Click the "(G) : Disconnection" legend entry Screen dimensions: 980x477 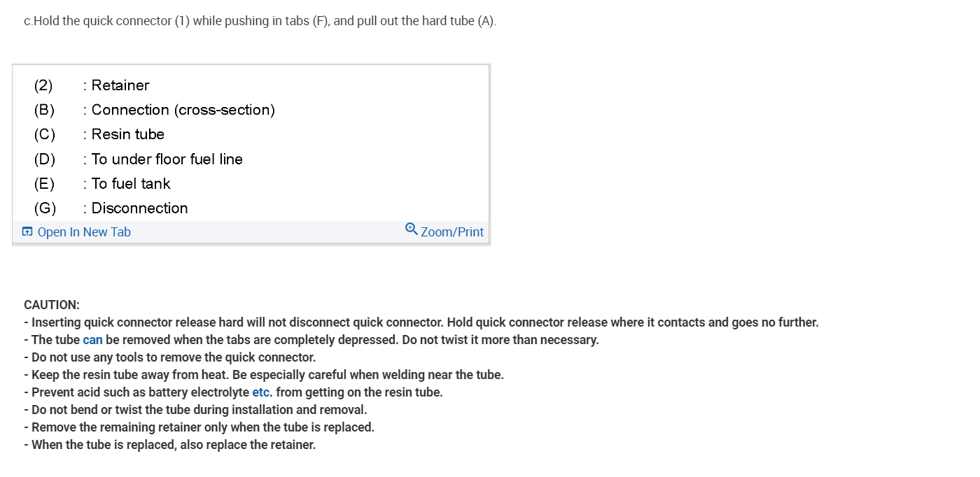tap(139, 208)
